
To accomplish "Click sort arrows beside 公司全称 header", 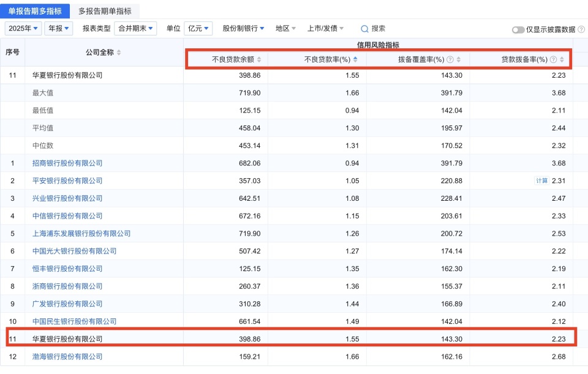I will pyautogui.click(x=119, y=53).
